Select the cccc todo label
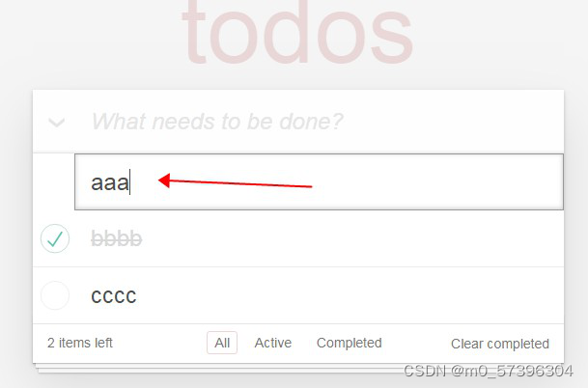This screenshot has height=388, width=588. coord(114,296)
